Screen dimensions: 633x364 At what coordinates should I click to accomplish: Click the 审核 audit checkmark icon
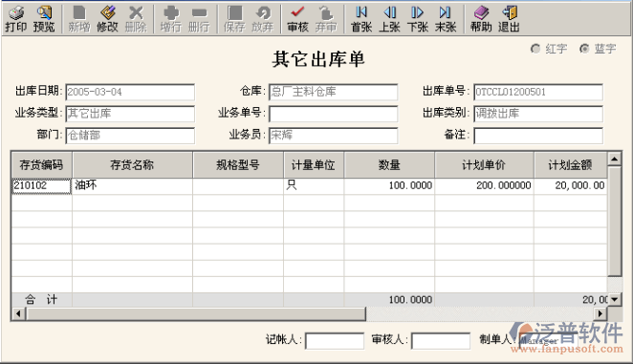298,19
